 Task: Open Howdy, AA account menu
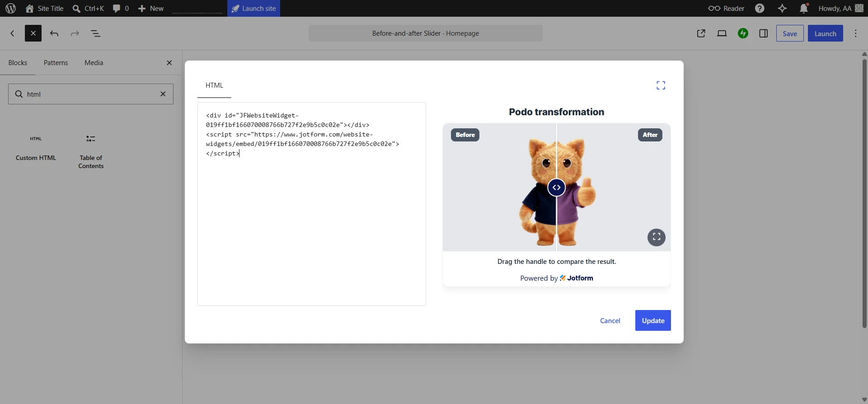coord(841,8)
